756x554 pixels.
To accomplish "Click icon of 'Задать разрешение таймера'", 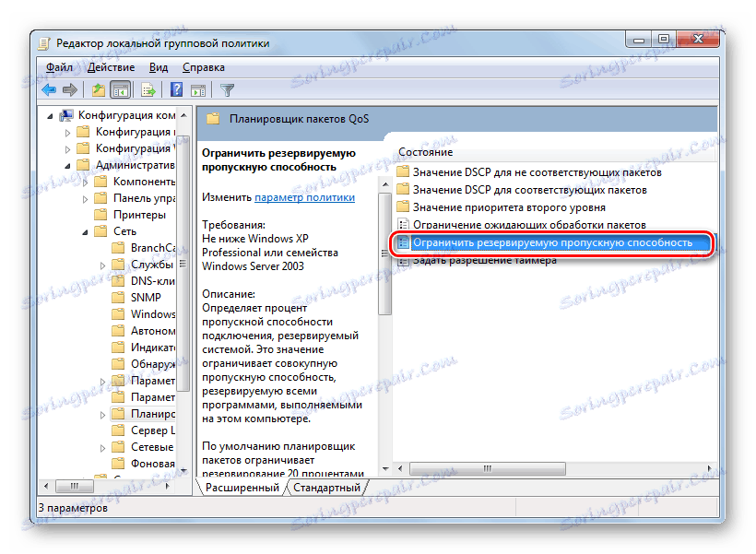I will 403,260.
